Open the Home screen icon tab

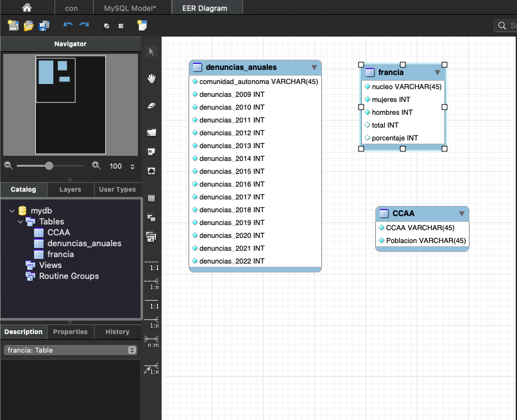click(27, 8)
